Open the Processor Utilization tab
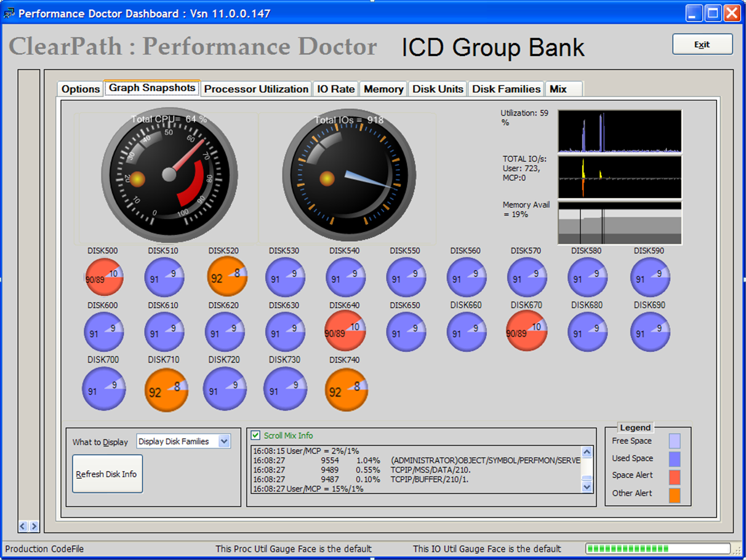Image resolution: width=746 pixels, height=560 pixels. [x=256, y=89]
